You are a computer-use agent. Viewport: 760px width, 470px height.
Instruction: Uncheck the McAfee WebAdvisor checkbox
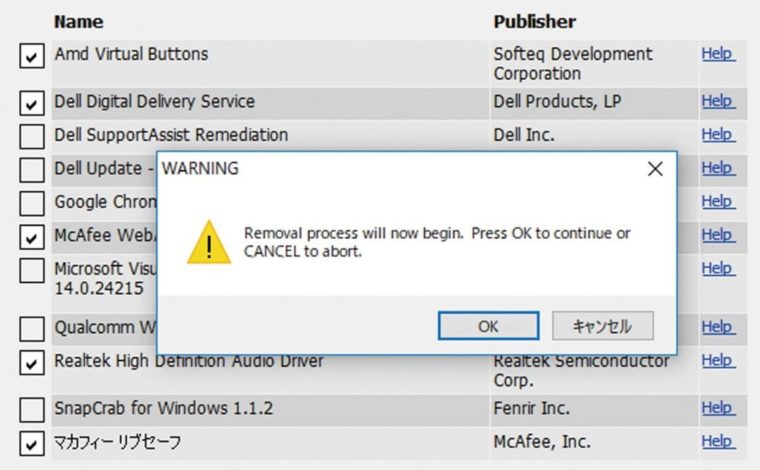coord(32,237)
